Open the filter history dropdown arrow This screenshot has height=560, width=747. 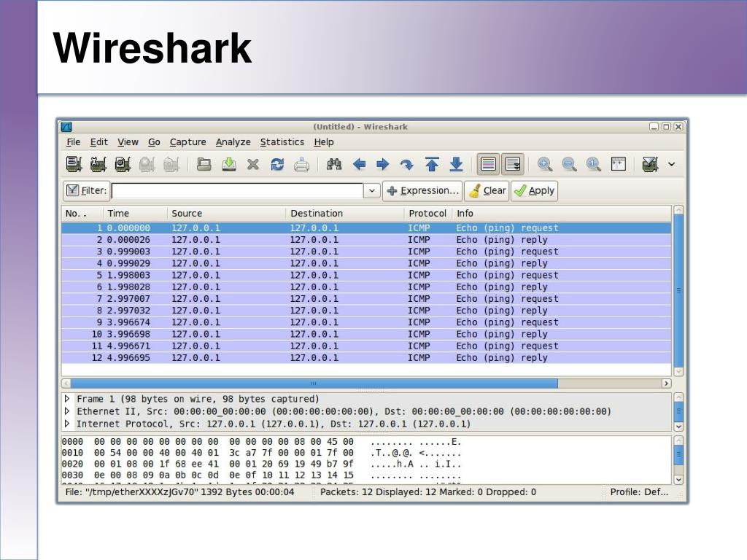(x=372, y=191)
